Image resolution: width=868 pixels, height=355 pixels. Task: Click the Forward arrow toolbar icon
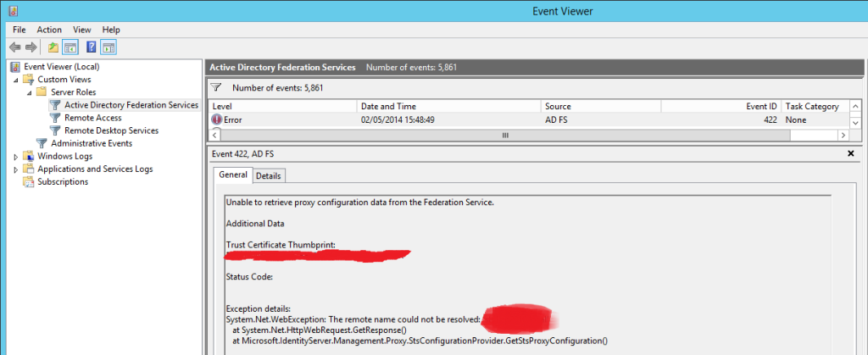(x=31, y=47)
